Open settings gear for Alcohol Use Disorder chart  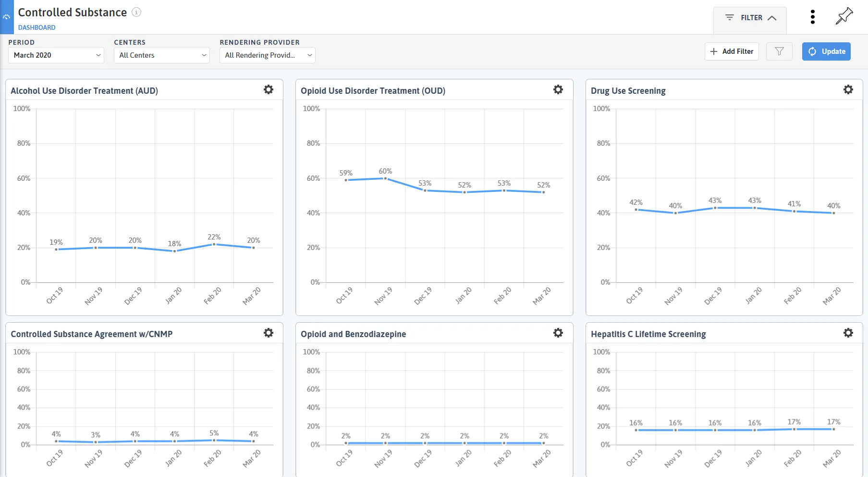[269, 89]
